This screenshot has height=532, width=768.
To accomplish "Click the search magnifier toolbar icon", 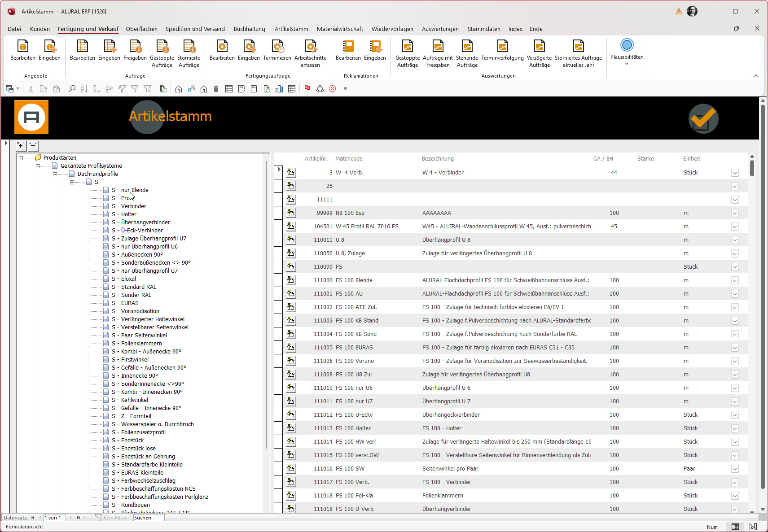I will (x=72, y=89).
